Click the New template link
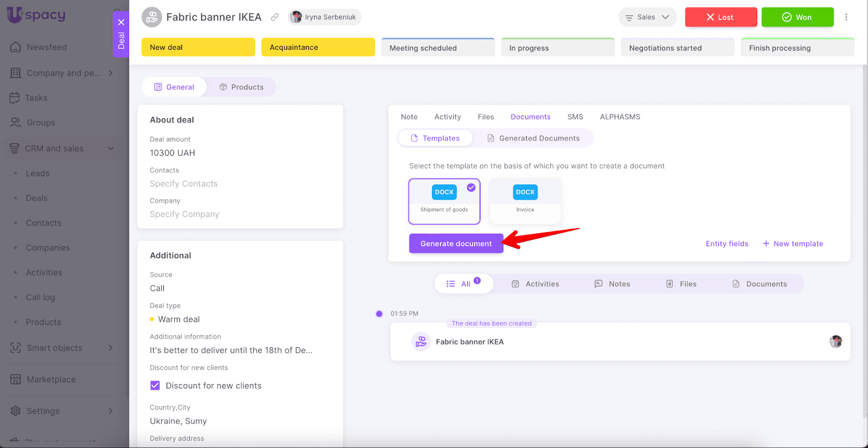 point(793,244)
